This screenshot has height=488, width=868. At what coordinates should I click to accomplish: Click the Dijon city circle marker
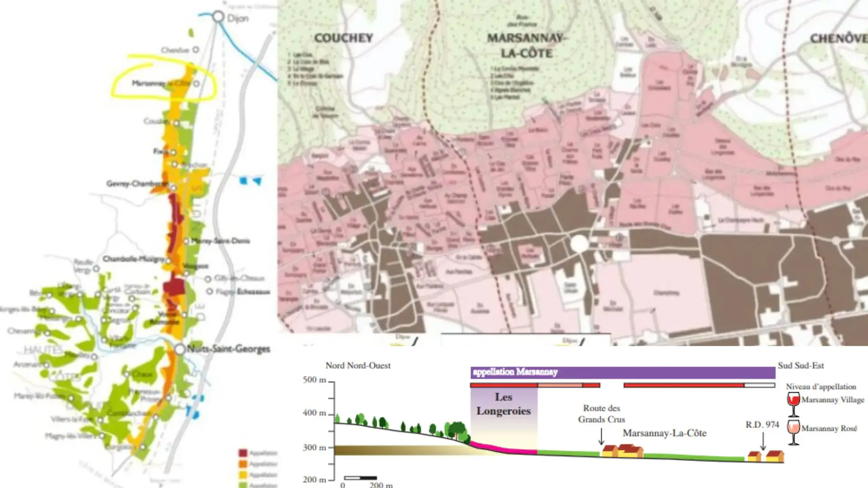pos(218,17)
